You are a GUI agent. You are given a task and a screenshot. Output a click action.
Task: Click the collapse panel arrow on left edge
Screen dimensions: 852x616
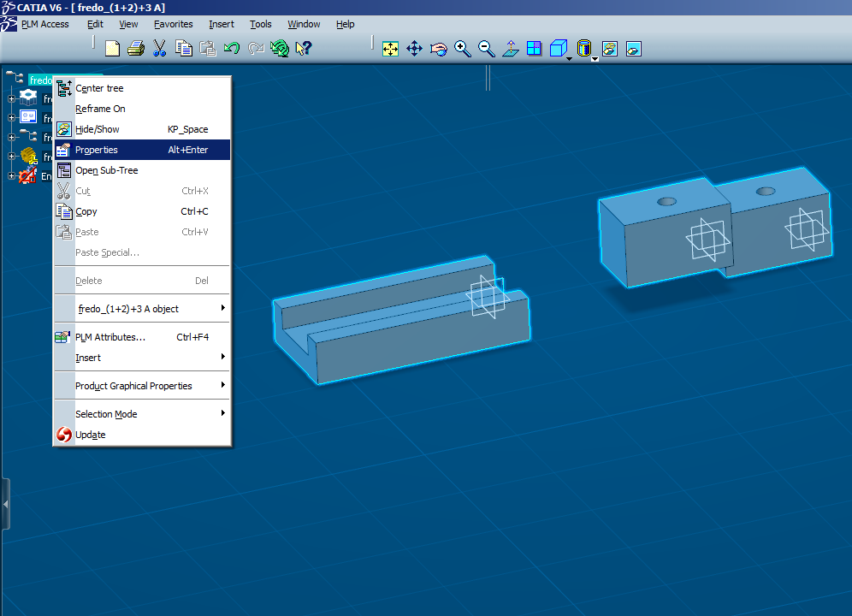pyautogui.click(x=5, y=504)
